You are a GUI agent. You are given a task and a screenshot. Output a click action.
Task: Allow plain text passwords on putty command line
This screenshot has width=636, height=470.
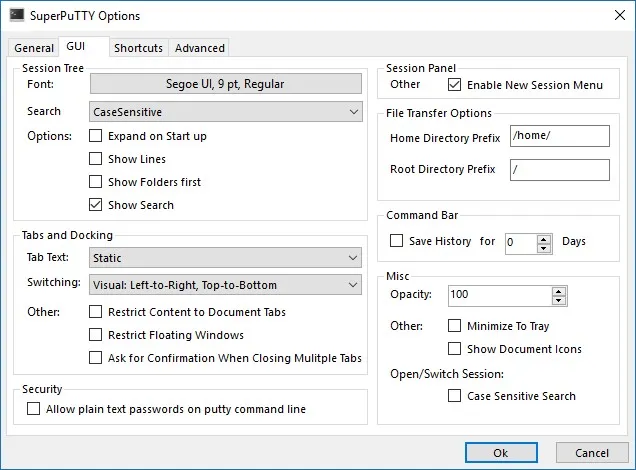(x=33, y=409)
